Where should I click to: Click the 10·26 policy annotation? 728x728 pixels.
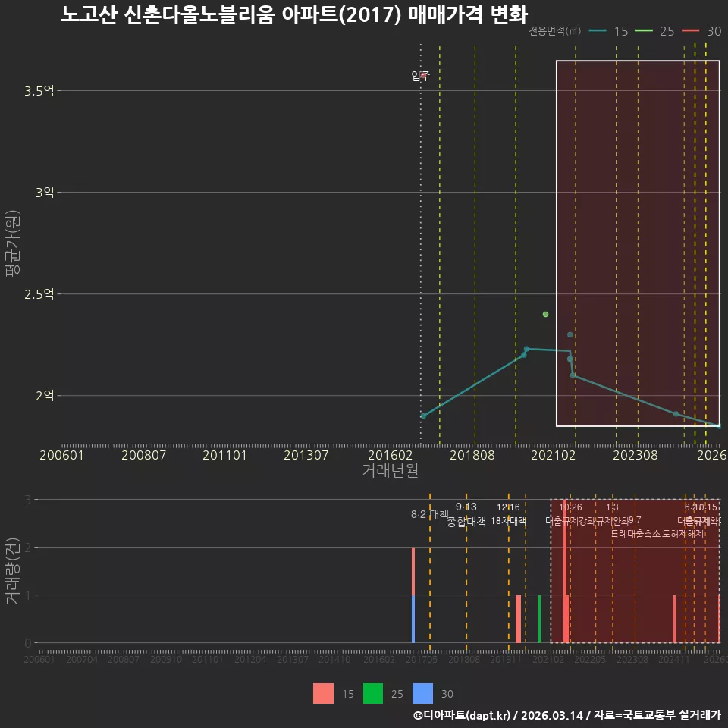click(x=570, y=507)
